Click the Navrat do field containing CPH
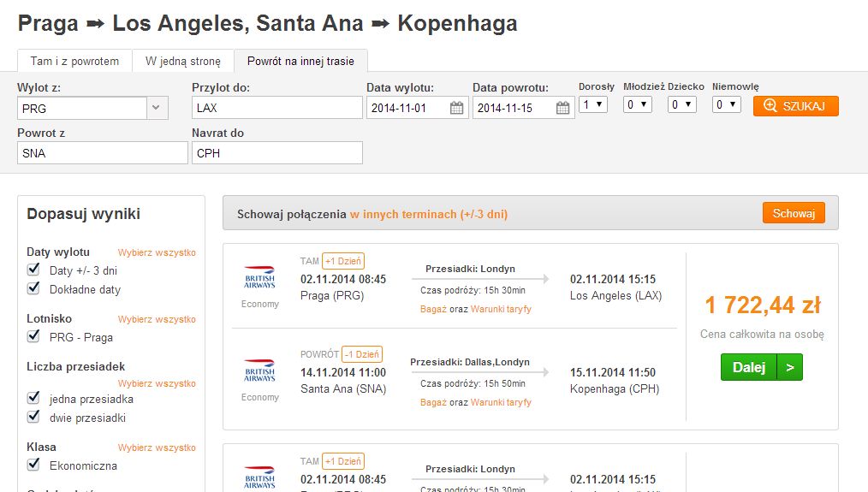 276,153
